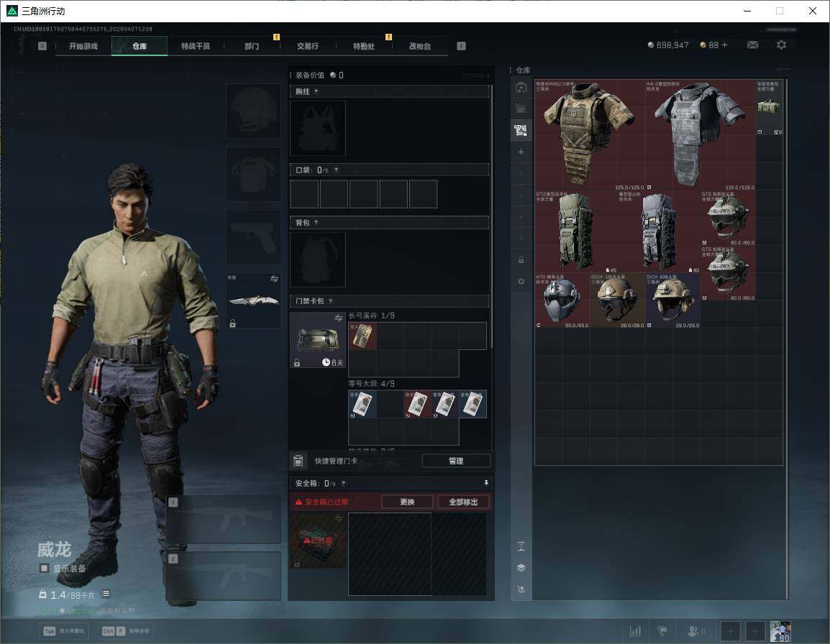Screen dimensions: 830x644
Task: Select the helmet-shaped warehouse category icon
Action: click(x=521, y=88)
